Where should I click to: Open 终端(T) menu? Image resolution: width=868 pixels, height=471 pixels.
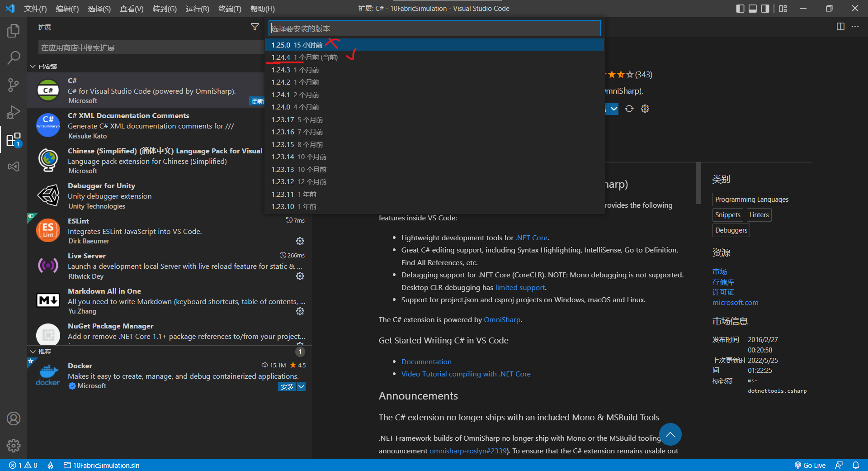tap(230, 9)
